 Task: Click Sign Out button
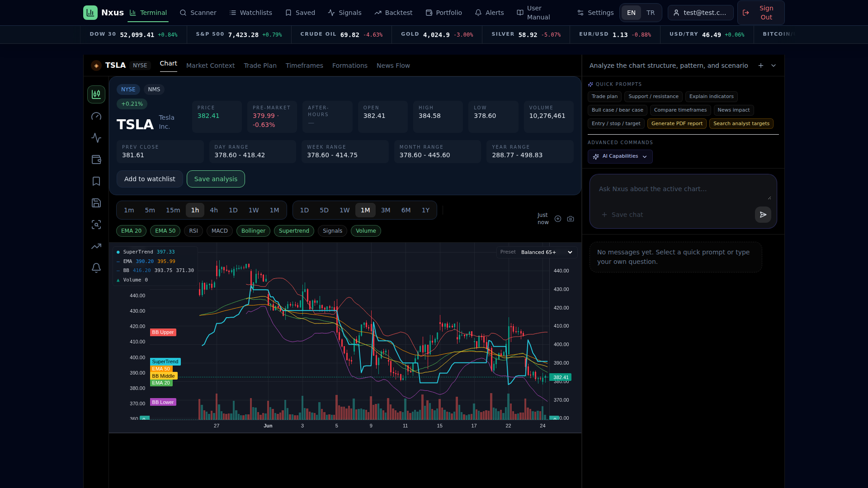pyautogui.click(x=761, y=13)
